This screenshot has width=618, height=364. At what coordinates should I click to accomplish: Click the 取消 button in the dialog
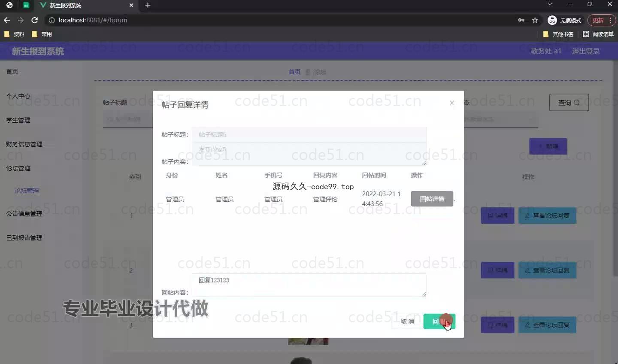click(x=407, y=322)
